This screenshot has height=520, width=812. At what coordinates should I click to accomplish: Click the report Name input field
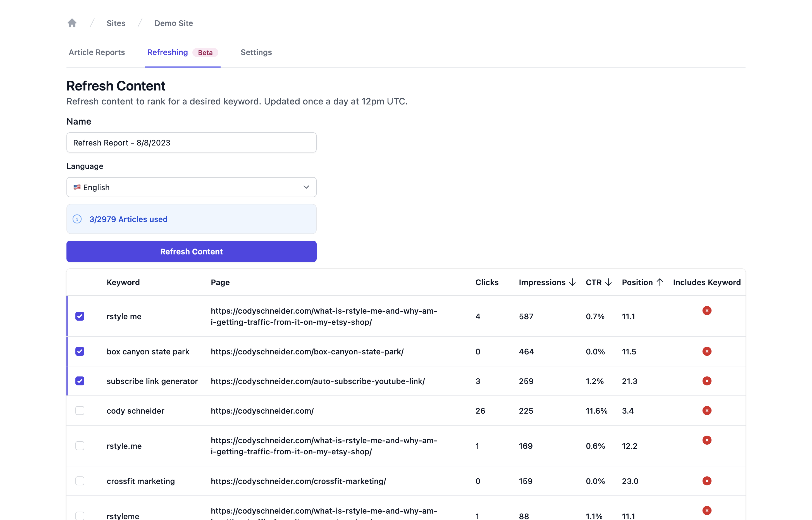pyautogui.click(x=191, y=142)
